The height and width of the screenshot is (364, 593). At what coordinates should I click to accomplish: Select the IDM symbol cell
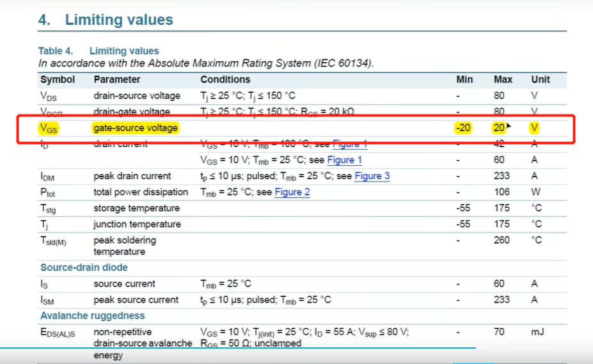47,177
